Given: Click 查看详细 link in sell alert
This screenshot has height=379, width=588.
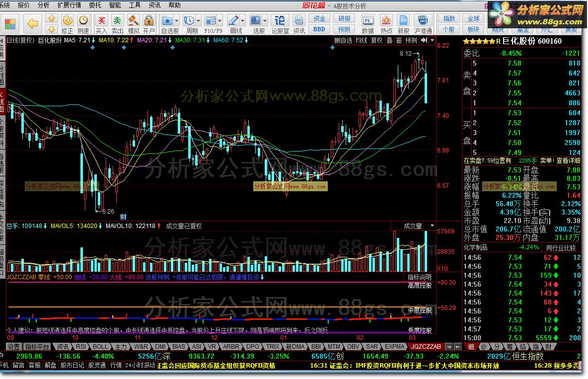Looking at the screenshot, I should click(x=568, y=160).
